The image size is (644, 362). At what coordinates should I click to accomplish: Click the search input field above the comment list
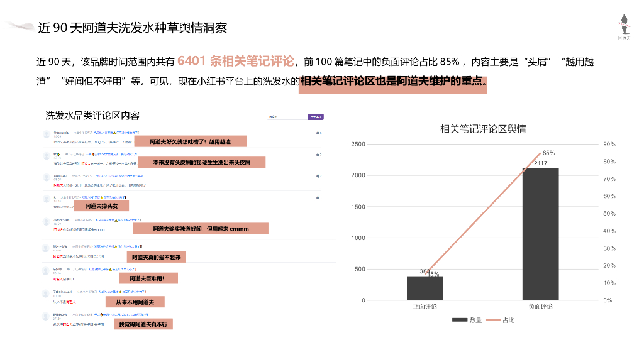tap(286, 116)
